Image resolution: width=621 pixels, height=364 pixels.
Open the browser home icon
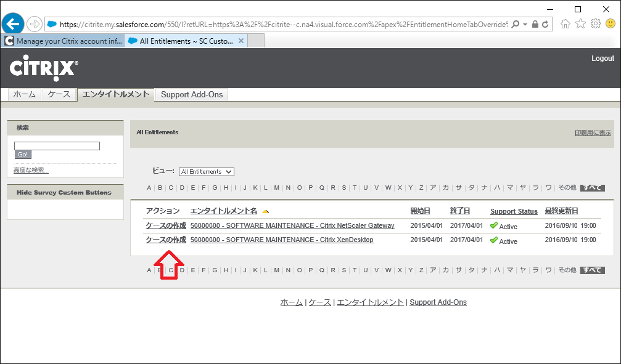pos(565,24)
